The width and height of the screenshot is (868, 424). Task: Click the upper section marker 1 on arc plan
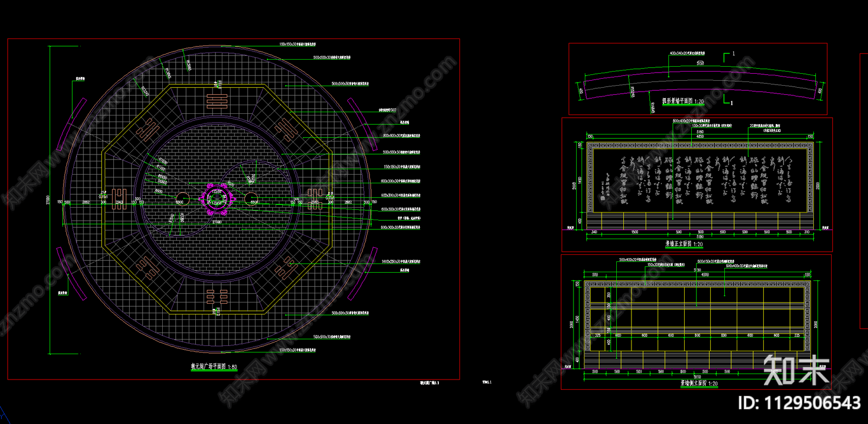coord(733,54)
